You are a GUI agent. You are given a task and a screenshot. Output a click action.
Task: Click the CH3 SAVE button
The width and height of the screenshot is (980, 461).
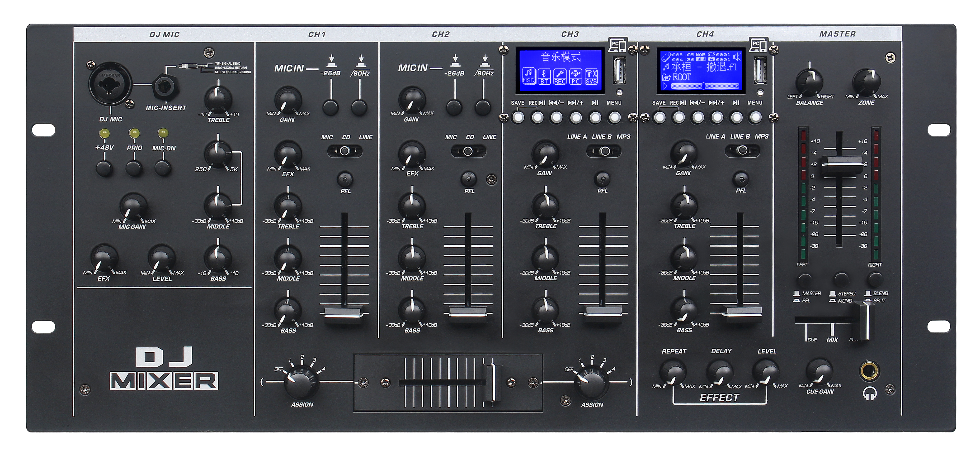click(518, 117)
